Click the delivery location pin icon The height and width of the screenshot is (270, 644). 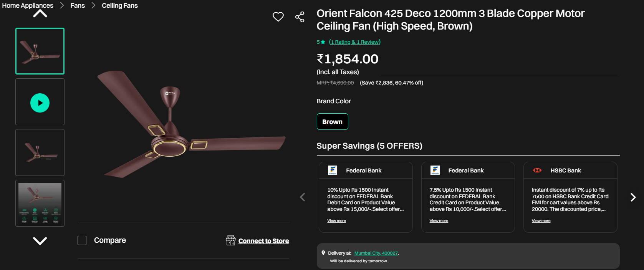pos(323,253)
